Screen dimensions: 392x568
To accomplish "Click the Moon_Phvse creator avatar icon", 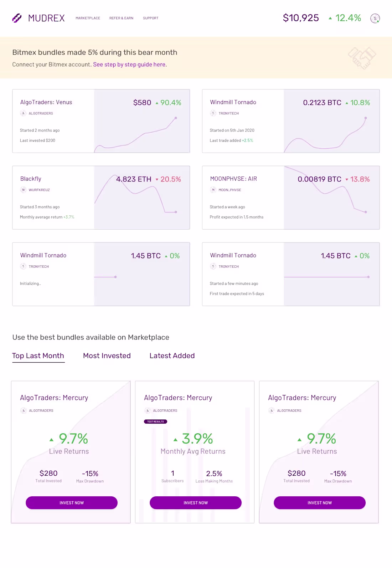I will click(213, 190).
